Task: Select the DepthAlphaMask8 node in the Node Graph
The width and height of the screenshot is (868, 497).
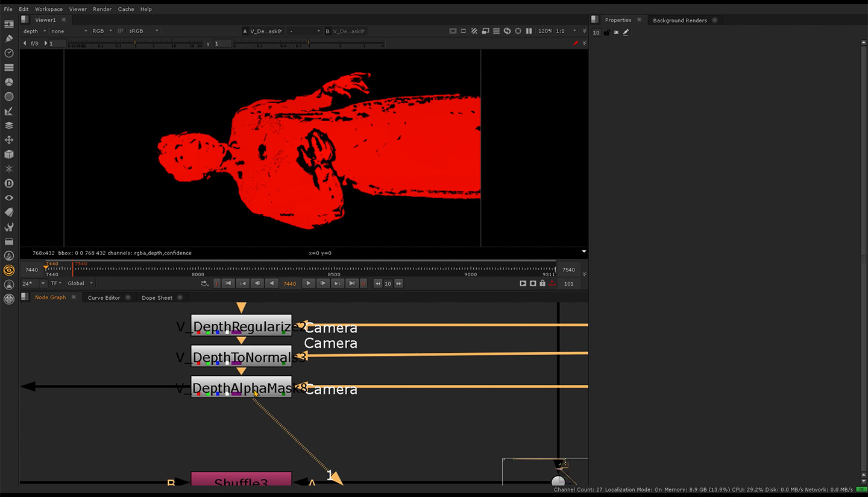Action: [241, 388]
